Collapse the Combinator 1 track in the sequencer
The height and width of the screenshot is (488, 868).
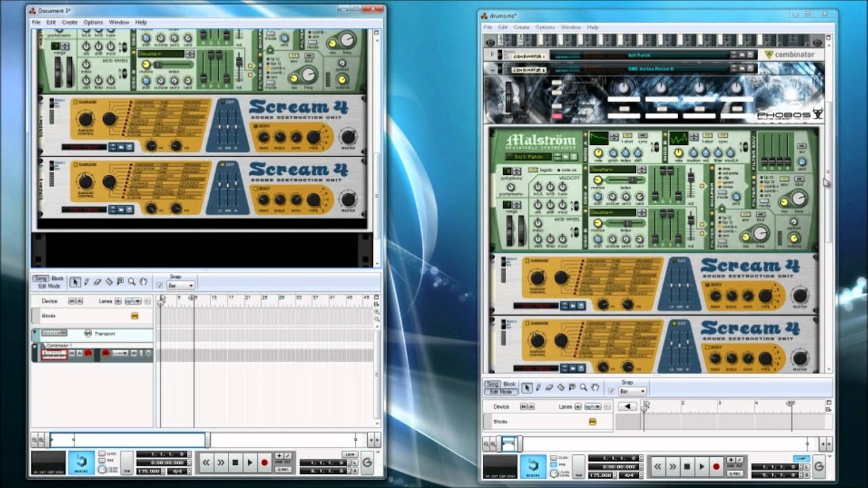pos(35,347)
